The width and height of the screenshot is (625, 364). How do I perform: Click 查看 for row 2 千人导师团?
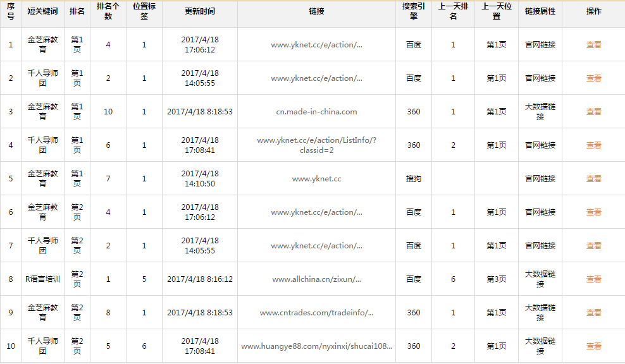pyautogui.click(x=593, y=78)
